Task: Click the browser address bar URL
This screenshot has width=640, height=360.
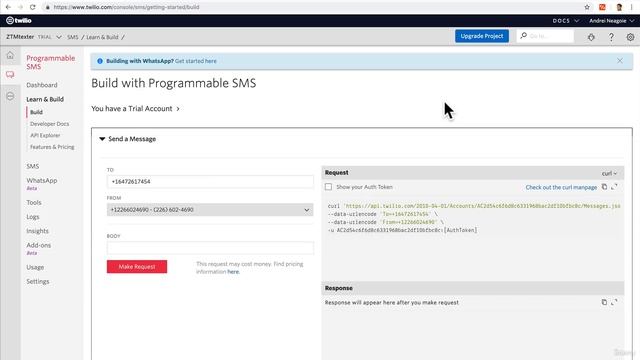Action: click(127, 7)
